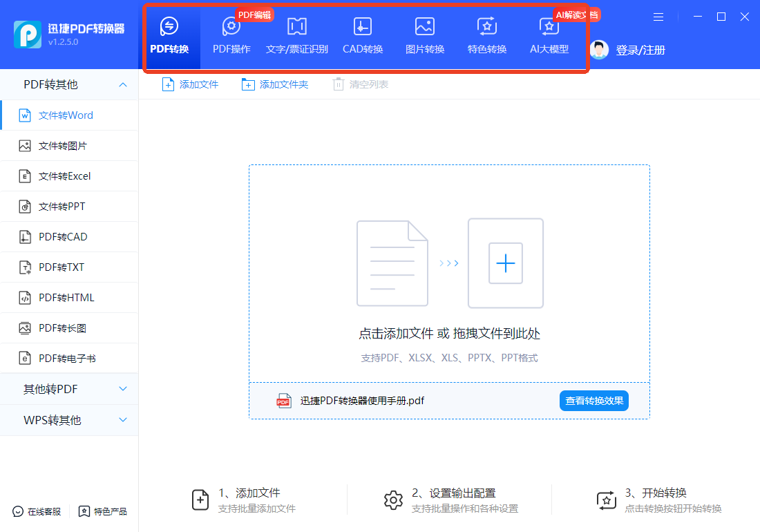Open the 特色转换 icon
This screenshot has height=532, width=760.
(486, 26)
